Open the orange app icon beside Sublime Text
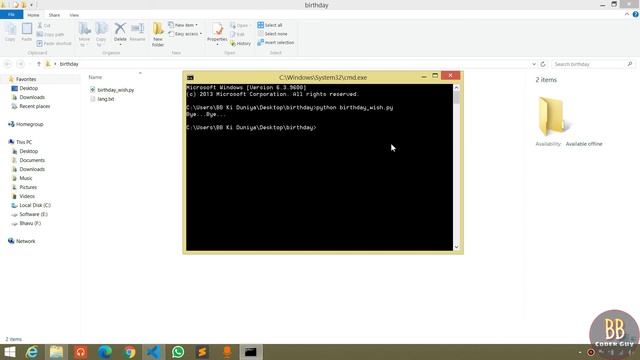The image size is (640, 360). (x=227, y=352)
